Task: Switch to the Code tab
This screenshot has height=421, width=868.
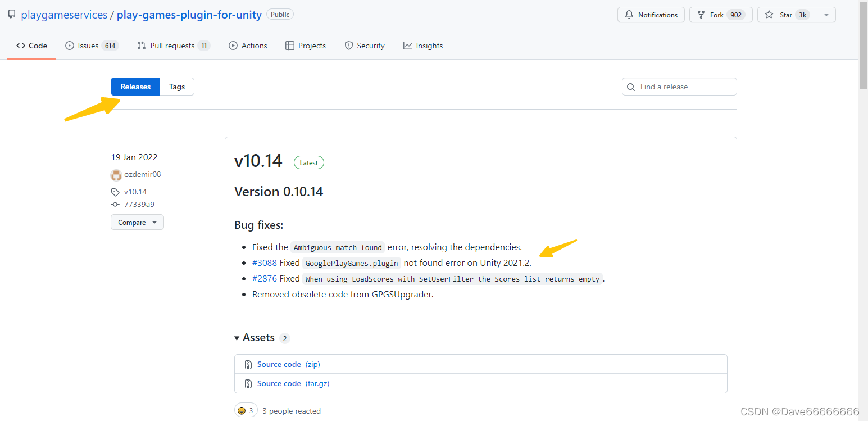Action: click(x=31, y=46)
